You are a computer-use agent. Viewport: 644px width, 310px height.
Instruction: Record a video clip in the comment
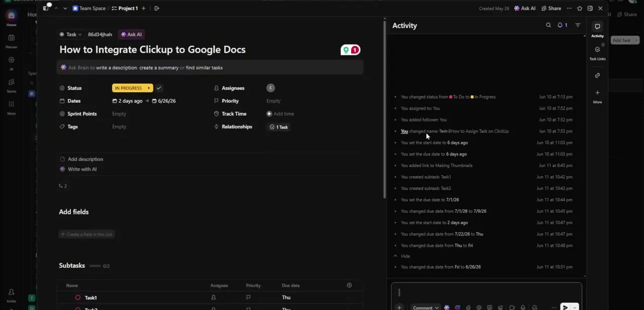pos(512,307)
